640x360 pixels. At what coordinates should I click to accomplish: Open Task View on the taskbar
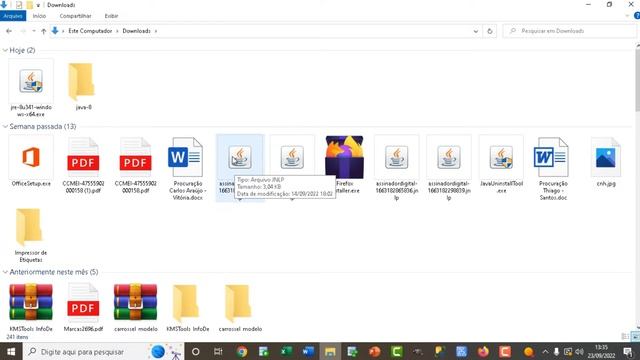[218, 351]
